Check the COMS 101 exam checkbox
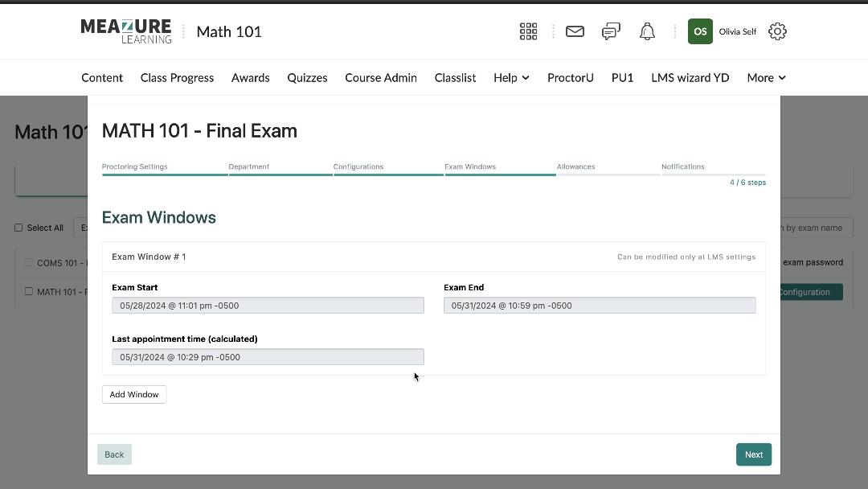868x489 pixels. pyautogui.click(x=27, y=262)
